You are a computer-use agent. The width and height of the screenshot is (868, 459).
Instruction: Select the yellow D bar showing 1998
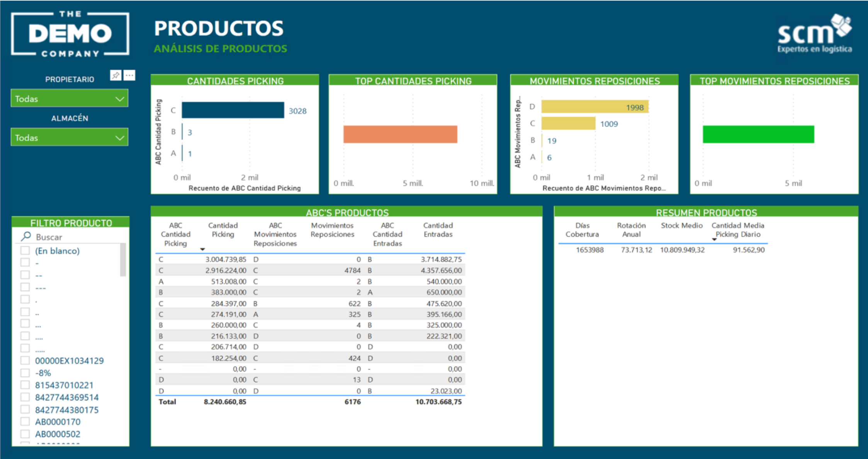595,107
